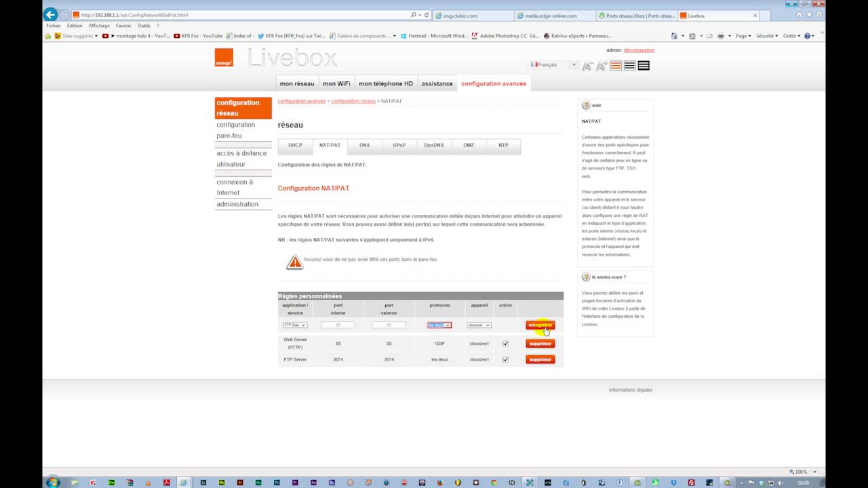Select the thin black-lined contrast theme icon

pos(630,66)
